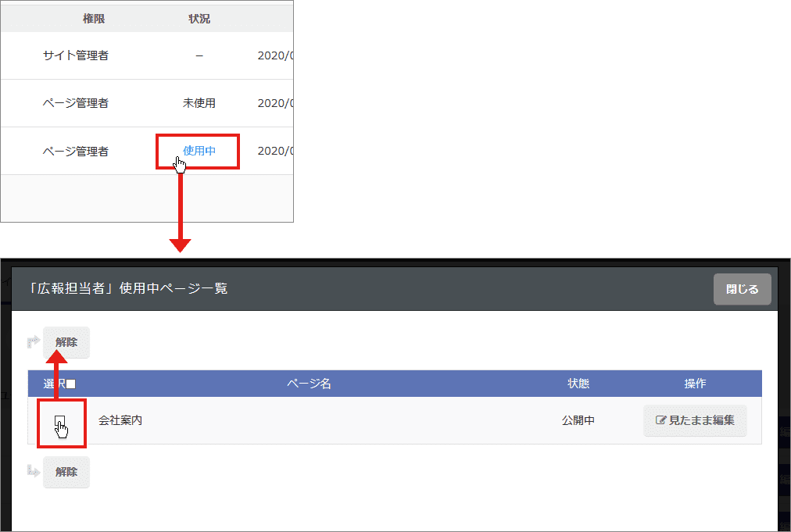
Task: Select the 状態 column header
Action: [578, 384]
